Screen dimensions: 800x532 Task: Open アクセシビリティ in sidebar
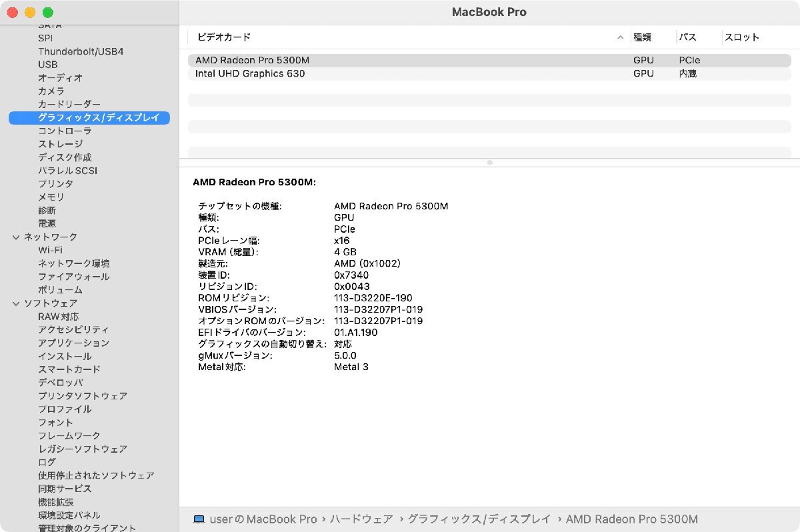[x=74, y=329]
